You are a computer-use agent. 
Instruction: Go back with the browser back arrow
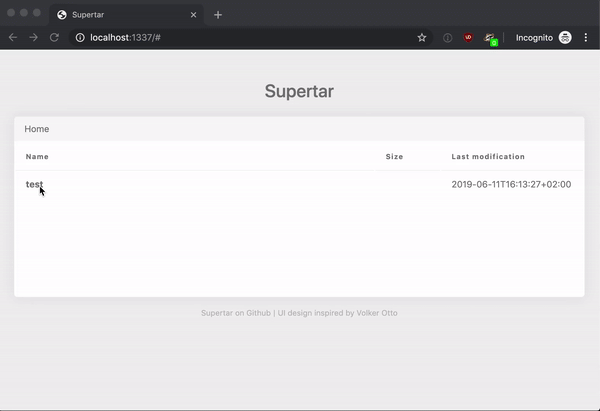click(x=13, y=38)
